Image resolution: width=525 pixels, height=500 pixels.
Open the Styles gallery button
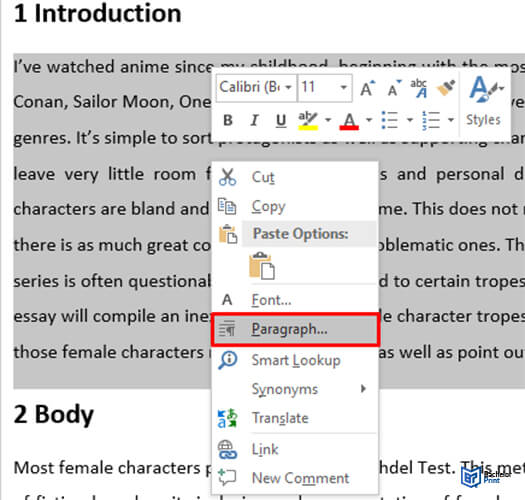485,101
